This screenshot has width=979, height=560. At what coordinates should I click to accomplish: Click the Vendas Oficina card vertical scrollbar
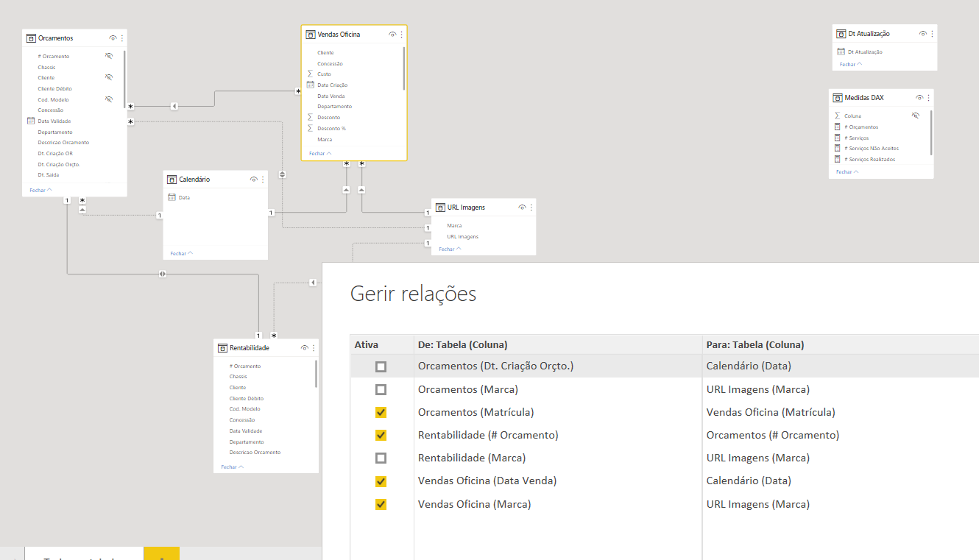[404, 68]
